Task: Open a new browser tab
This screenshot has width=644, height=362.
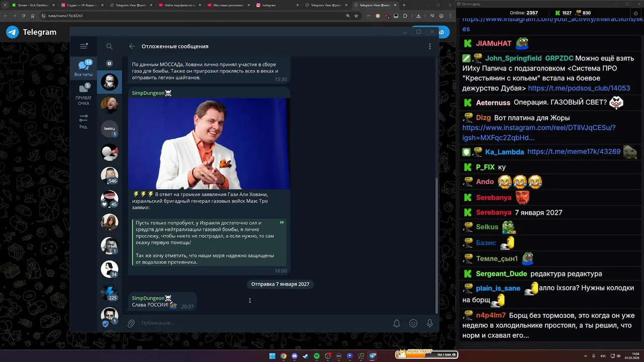Action: point(404,5)
